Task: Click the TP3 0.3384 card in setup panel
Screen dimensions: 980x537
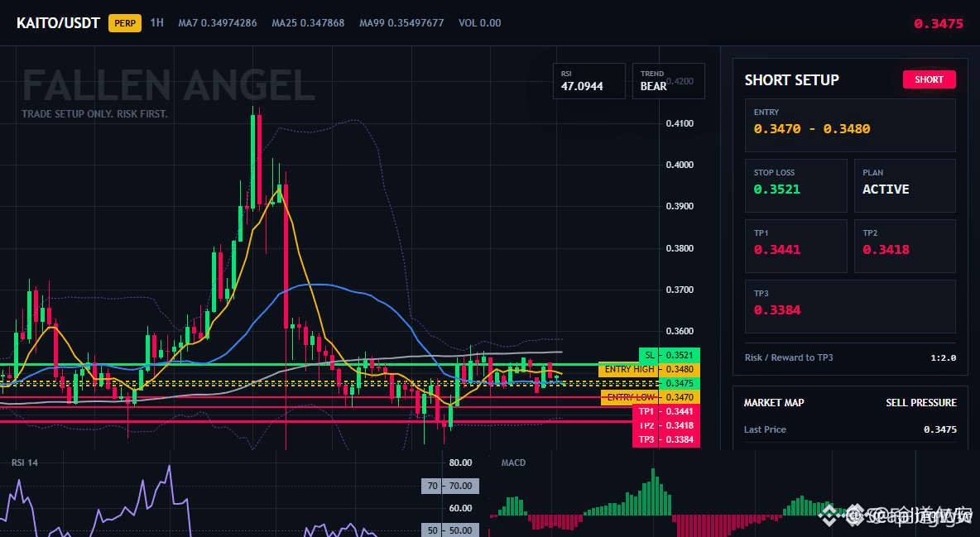Action: (850, 306)
